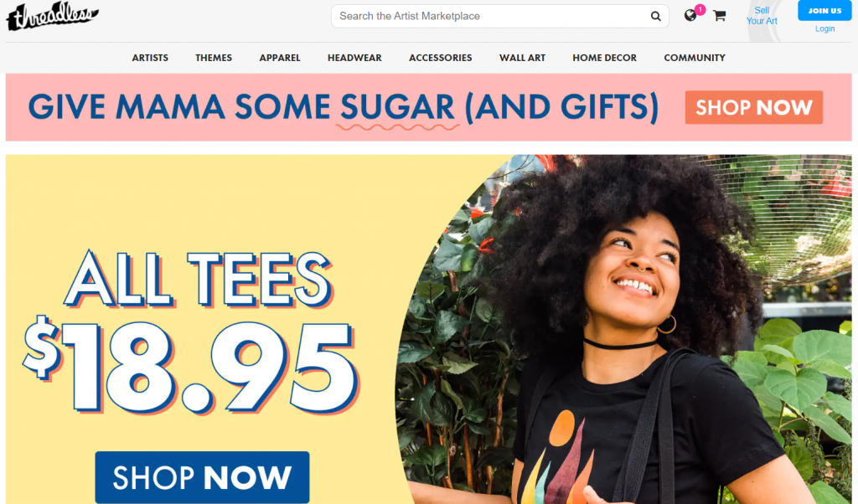Image resolution: width=858 pixels, height=504 pixels.
Task: Open the Login link
Action: coord(824,29)
